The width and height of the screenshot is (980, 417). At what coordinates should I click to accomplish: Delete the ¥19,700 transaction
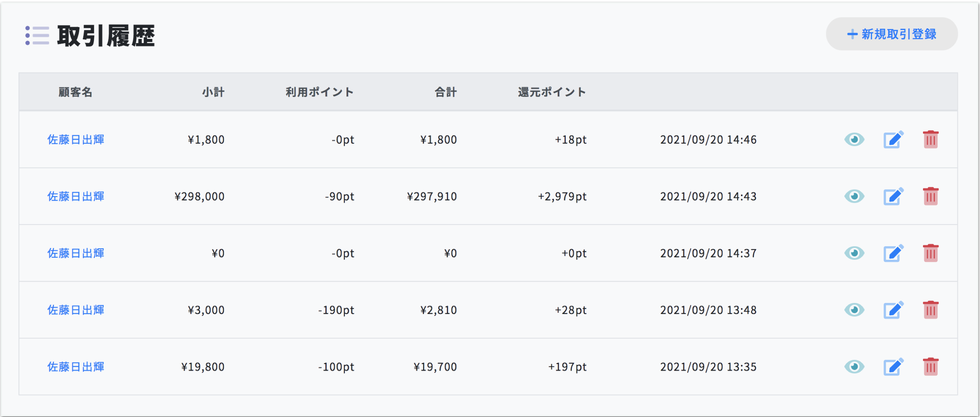pos(930,367)
